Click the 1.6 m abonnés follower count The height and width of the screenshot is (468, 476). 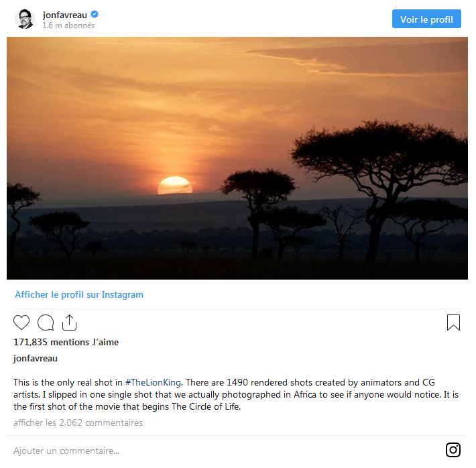[x=68, y=25]
